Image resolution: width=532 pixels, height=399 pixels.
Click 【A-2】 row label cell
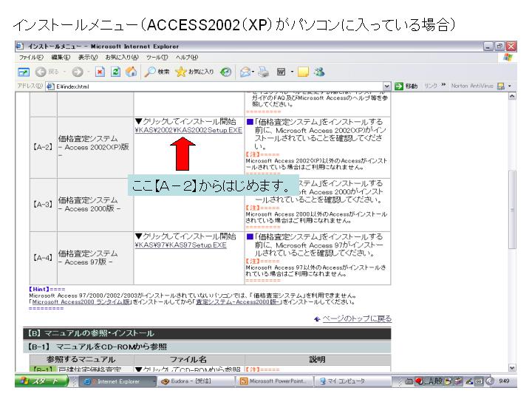44,147
